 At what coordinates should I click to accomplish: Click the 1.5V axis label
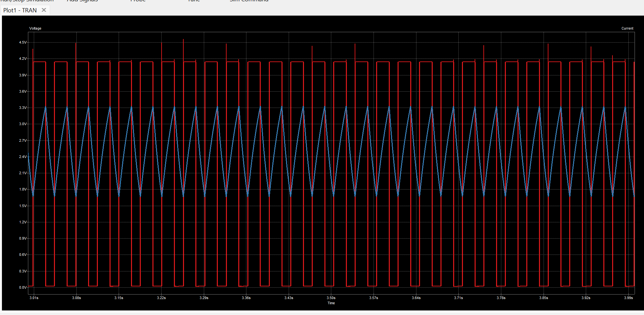tap(23, 206)
